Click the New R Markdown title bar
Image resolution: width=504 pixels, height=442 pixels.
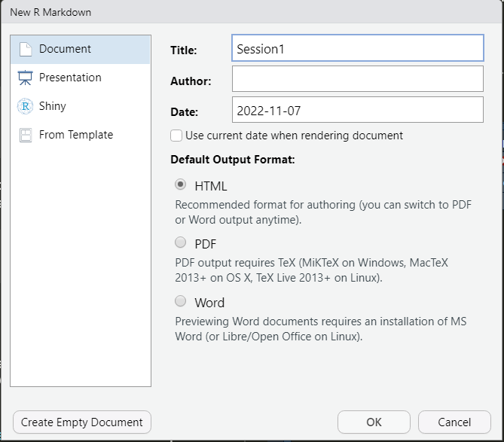(x=252, y=12)
